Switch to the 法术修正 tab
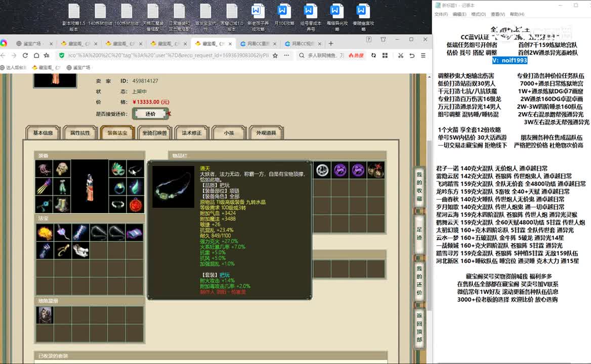 (x=191, y=133)
